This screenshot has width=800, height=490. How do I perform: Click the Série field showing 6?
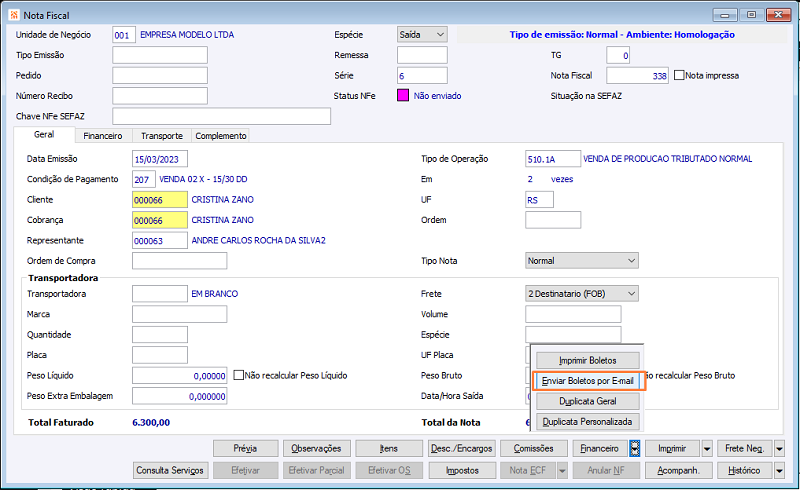(422, 76)
